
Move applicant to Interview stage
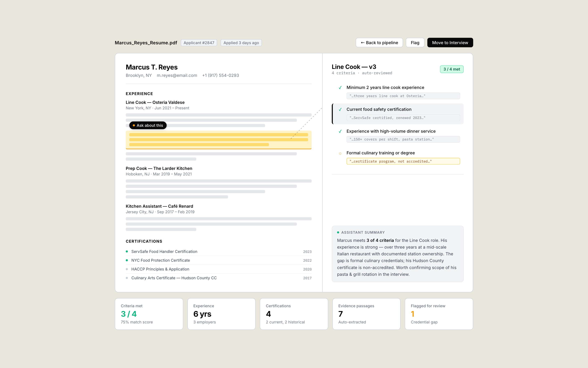coord(450,43)
